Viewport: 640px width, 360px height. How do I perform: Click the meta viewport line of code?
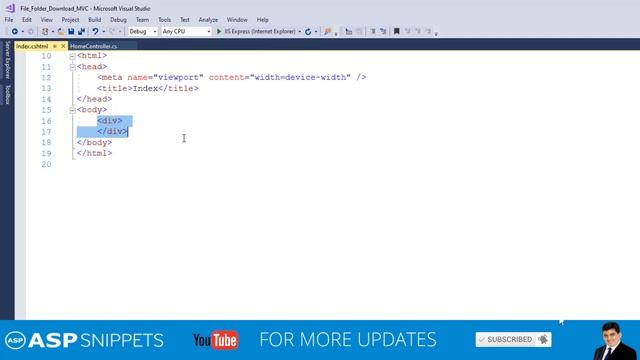coord(231,78)
